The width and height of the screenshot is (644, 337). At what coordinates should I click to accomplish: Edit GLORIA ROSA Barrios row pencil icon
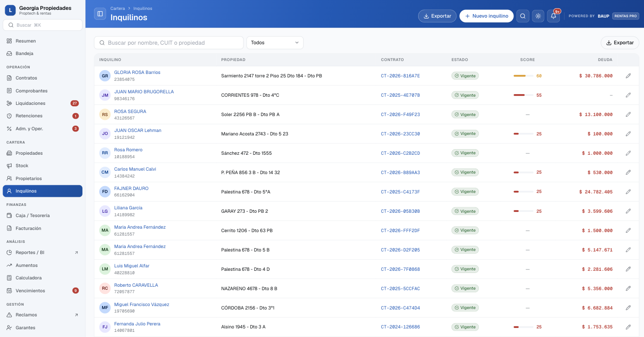click(x=628, y=76)
